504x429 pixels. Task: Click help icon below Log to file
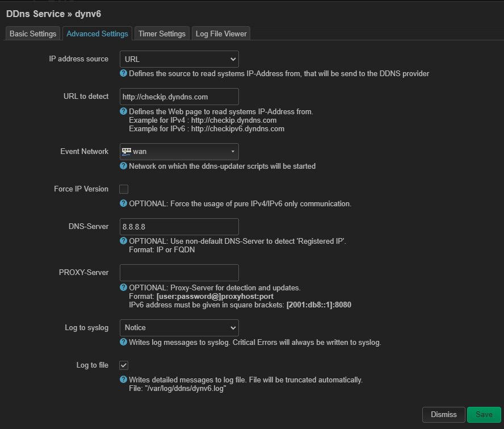(x=123, y=380)
